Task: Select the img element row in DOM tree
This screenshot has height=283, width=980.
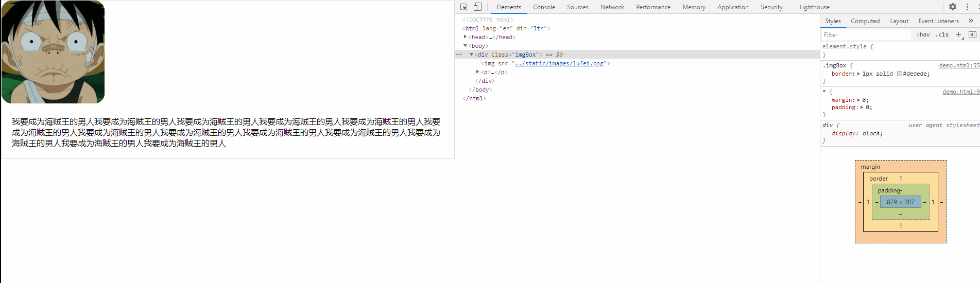Action: 638,63
